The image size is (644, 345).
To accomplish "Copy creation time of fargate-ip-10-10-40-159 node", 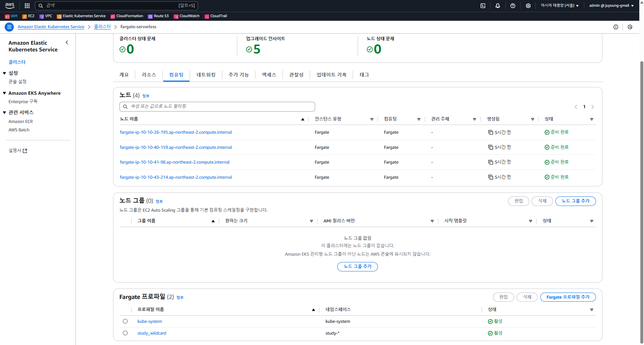I will click(491, 147).
